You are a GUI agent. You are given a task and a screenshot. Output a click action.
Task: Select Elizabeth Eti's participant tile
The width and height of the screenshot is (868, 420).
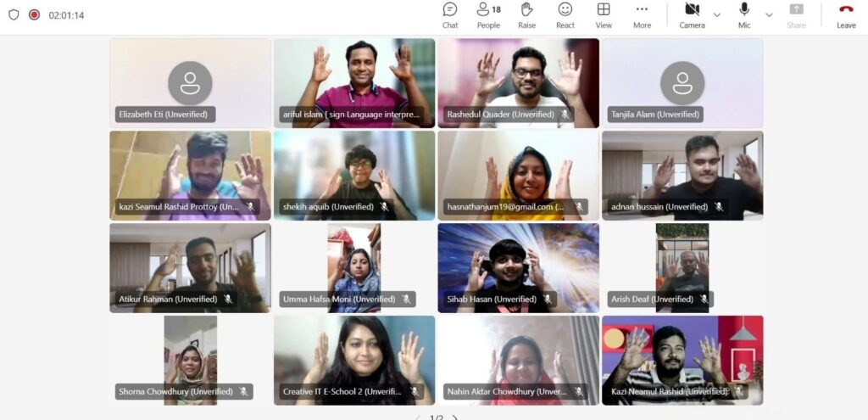[190, 82]
